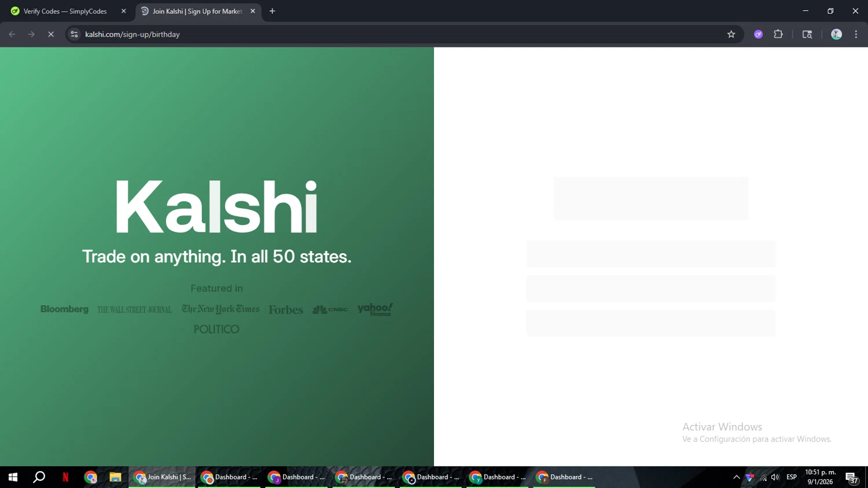
Task: Open the notification center with 37 badge
Action: coord(852,478)
